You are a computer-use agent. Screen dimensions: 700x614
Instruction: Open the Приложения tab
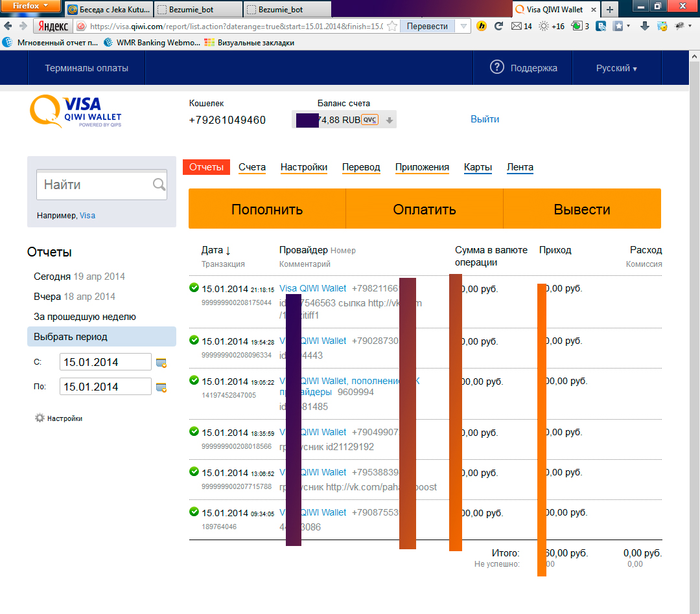coord(422,167)
